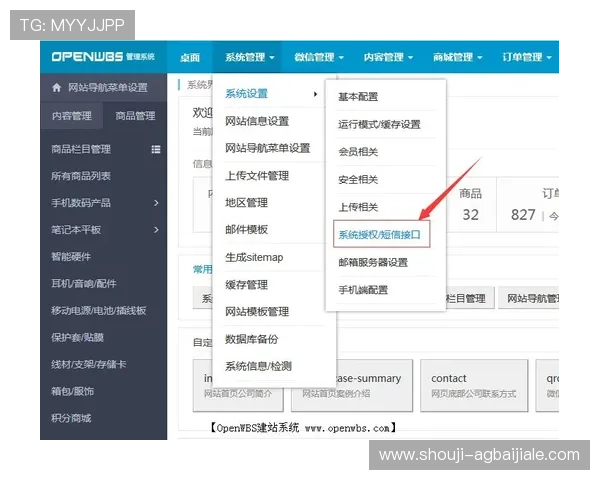Expand the 系统设置 submenu arrow

(x=315, y=94)
